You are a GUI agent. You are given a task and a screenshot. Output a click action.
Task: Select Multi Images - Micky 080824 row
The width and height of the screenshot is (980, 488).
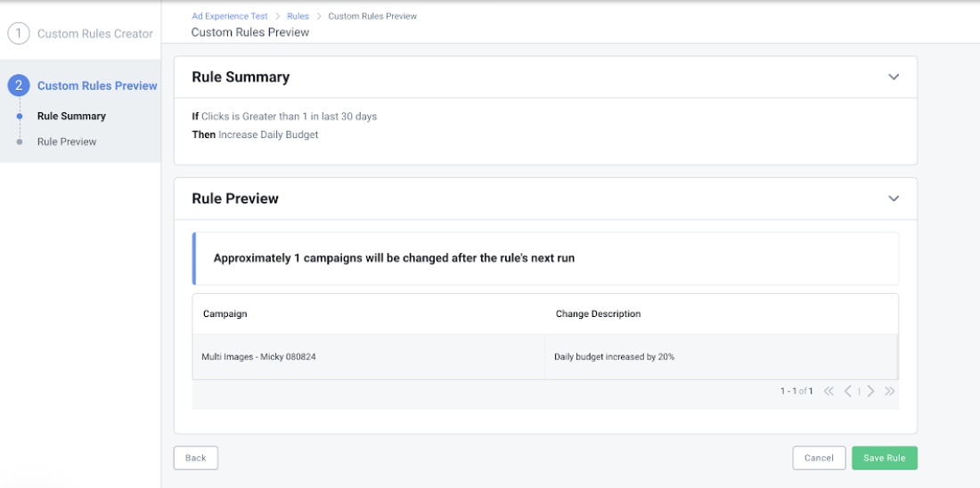545,357
